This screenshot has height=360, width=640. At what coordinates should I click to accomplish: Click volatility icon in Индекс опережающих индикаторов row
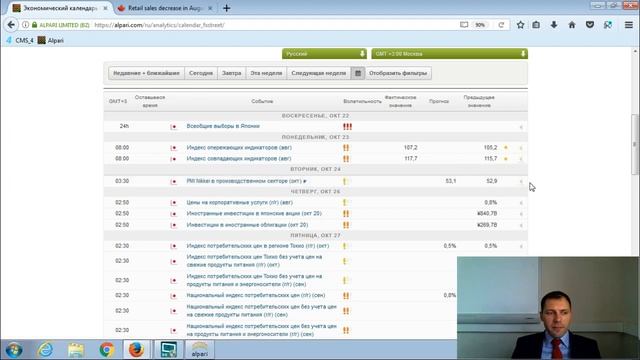click(x=346, y=148)
